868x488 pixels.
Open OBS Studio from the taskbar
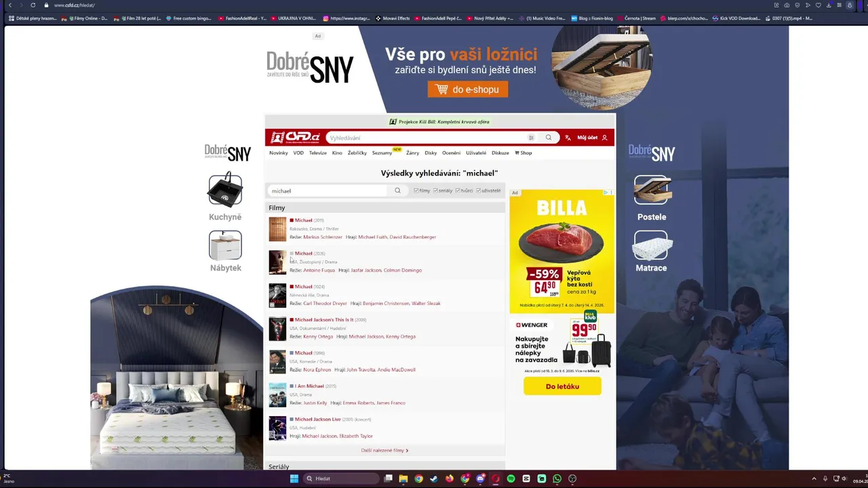pos(572,479)
